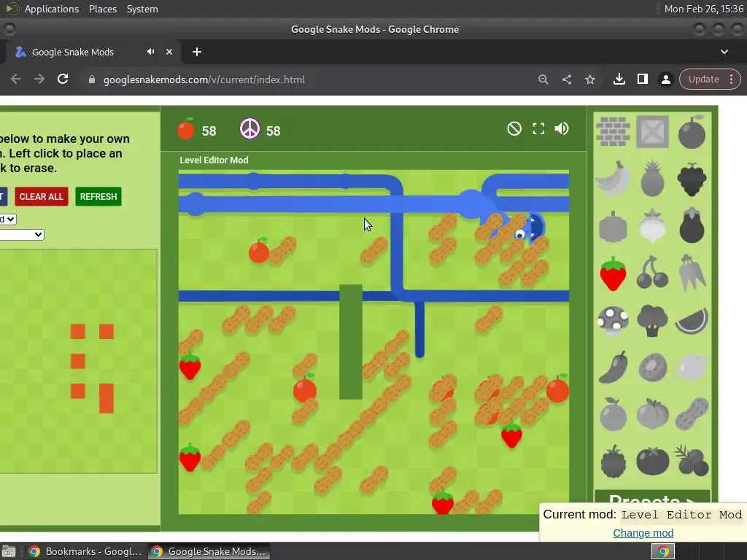Choose the banana item

pyautogui.click(x=613, y=179)
